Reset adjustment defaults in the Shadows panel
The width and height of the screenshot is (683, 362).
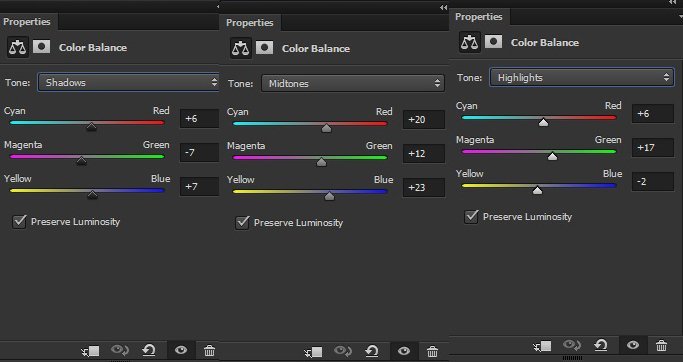point(149,350)
